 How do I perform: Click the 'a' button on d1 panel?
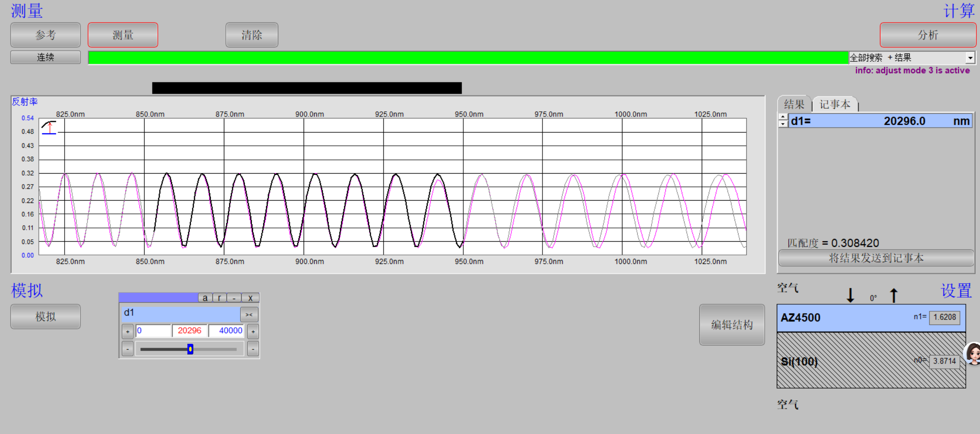pyautogui.click(x=205, y=298)
